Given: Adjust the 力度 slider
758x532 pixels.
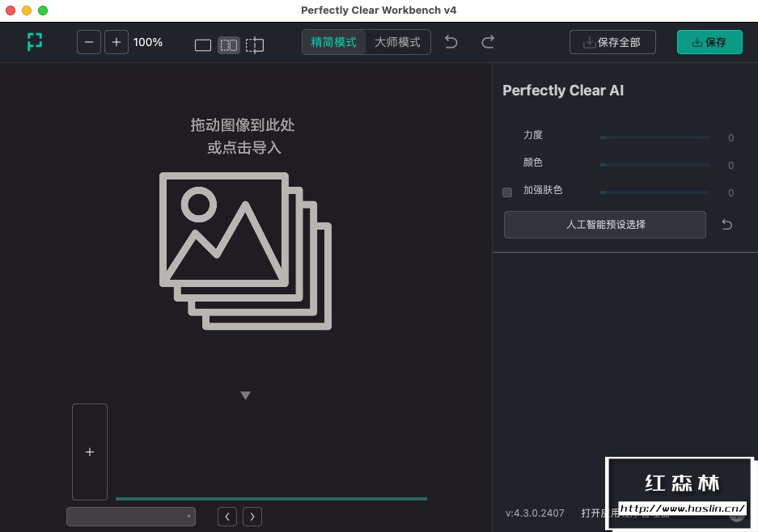Looking at the screenshot, I should pyautogui.click(x=654, y=137).
